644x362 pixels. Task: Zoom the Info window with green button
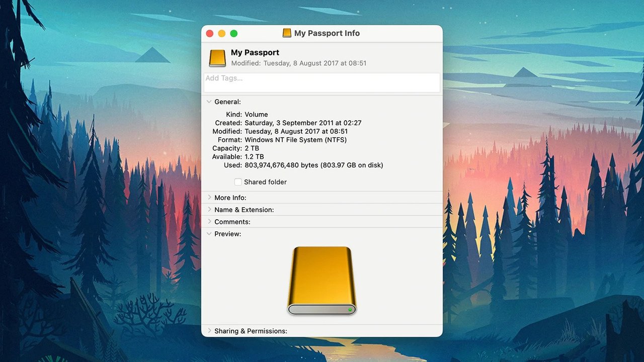(x=234, y=33)
